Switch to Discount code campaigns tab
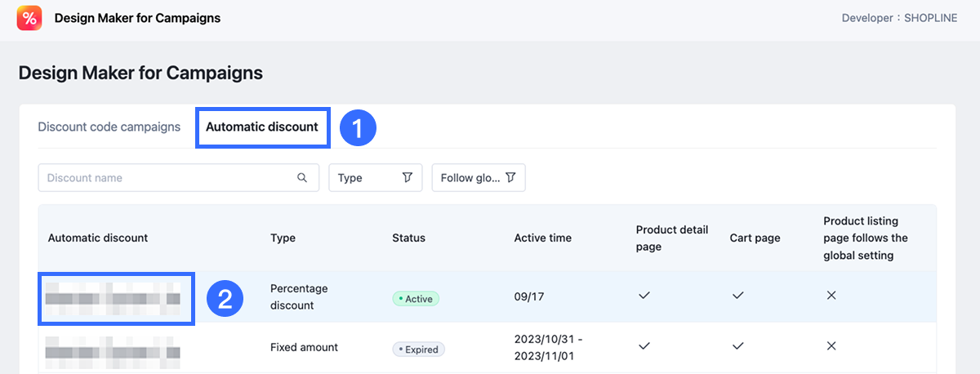The height and width of the screenshot is (374, 980). tap(109, 127)
